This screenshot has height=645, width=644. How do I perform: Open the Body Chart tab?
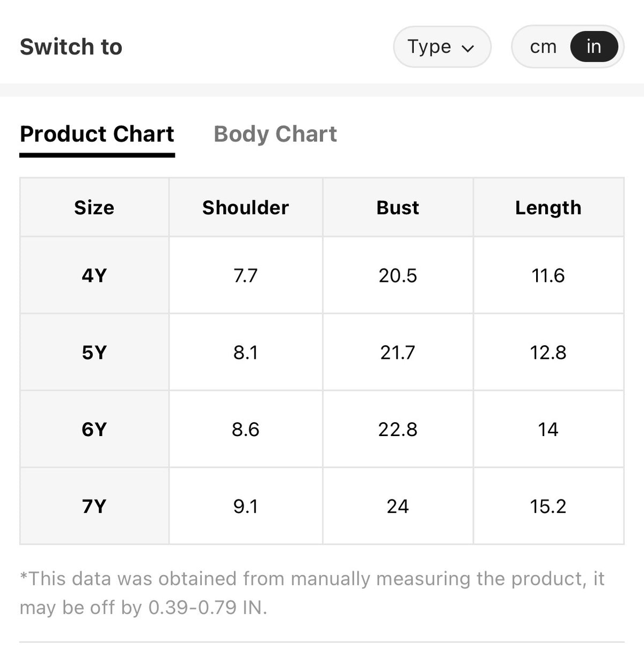tap(275, 134)
